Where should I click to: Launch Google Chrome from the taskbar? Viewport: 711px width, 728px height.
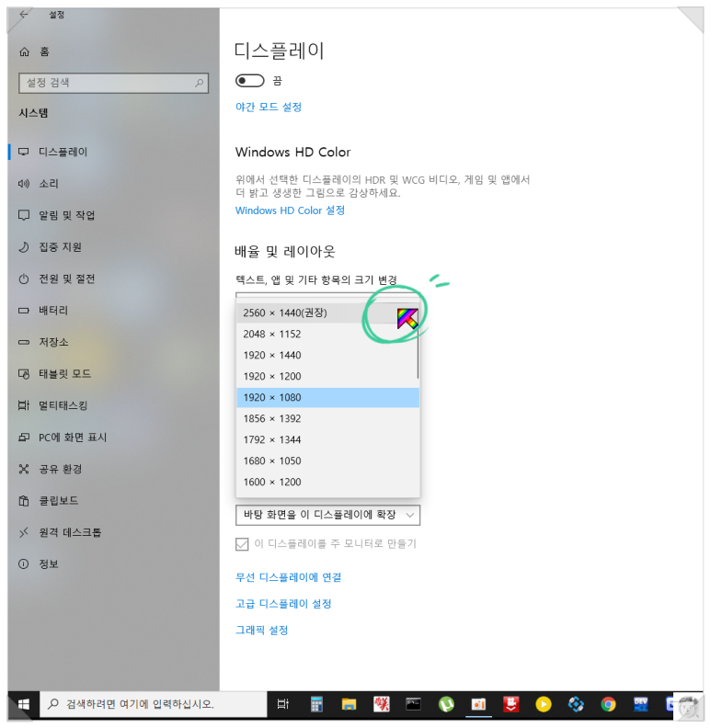tap(608, 704)
